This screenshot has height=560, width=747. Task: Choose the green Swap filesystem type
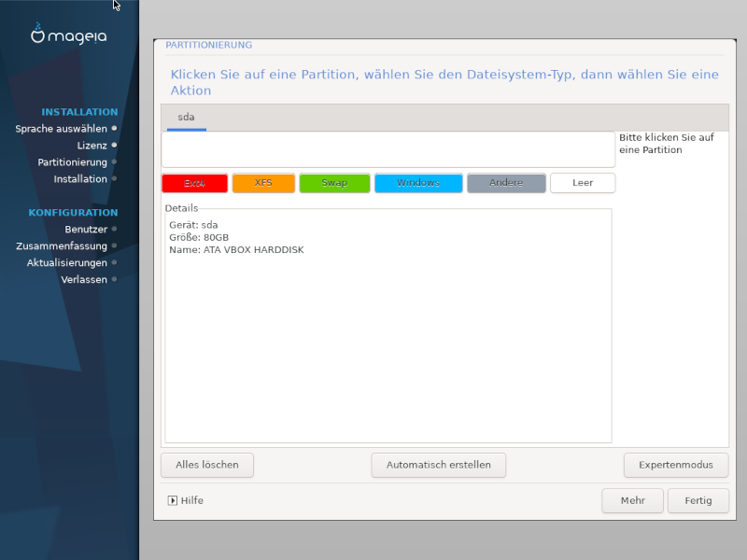[334, 183]
